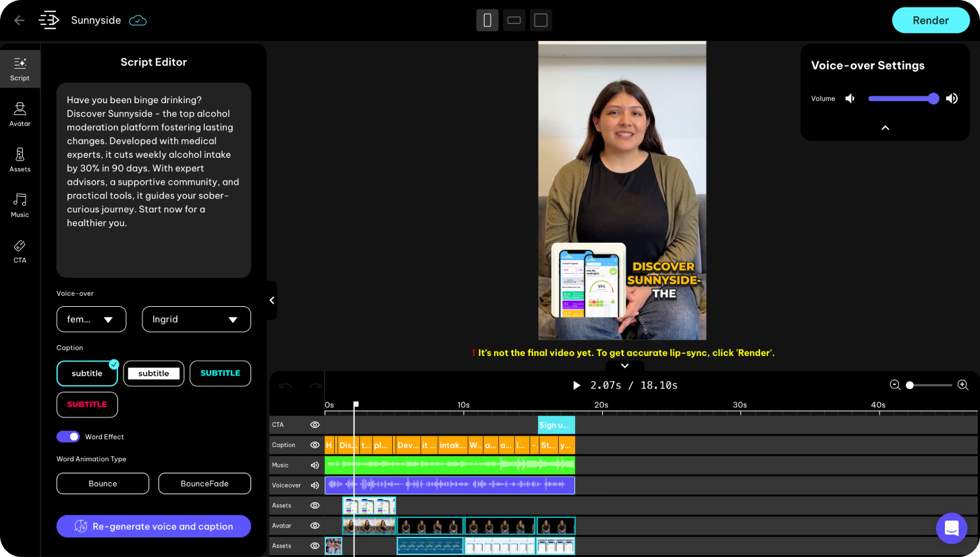The height and width of the screenshot is (557, 980).
Task: Open the Assets panel tab
Action: [20, 159]
